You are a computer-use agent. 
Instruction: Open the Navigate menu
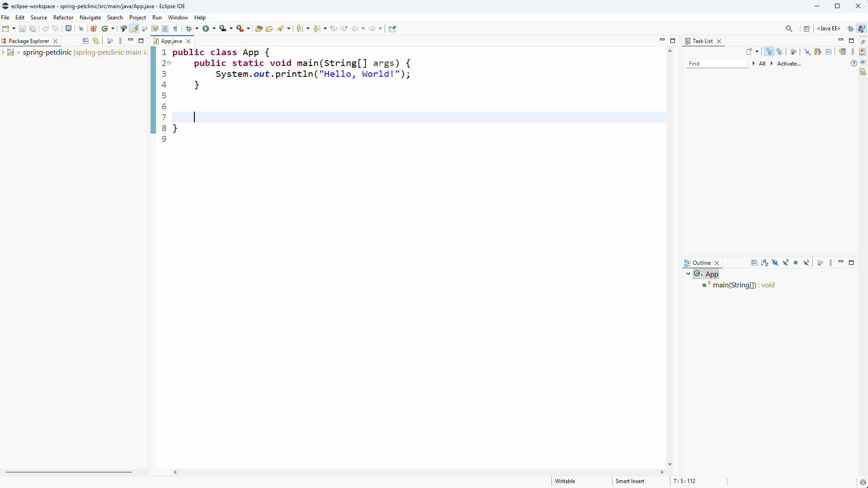click(90, 18)
